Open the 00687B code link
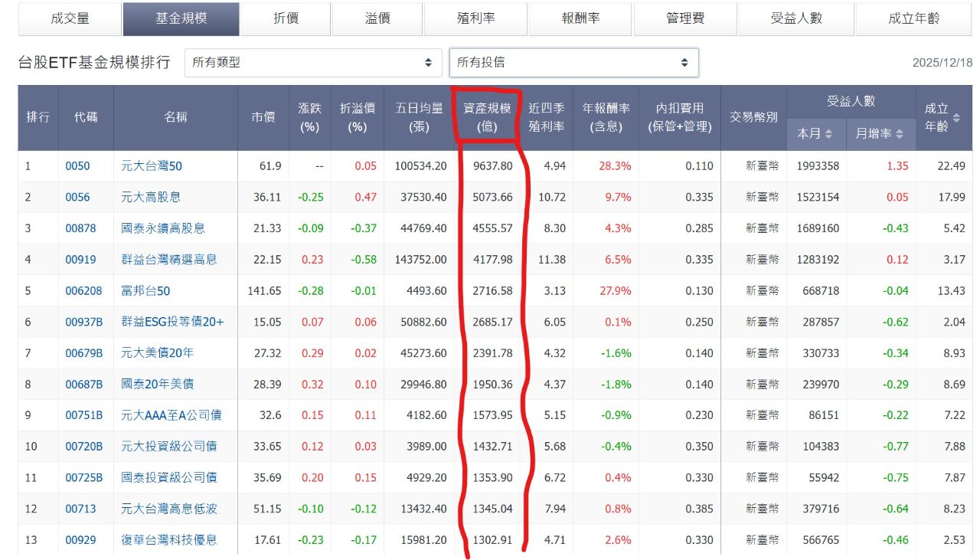This screenshot has width=980, height=560. coord(84,385)
